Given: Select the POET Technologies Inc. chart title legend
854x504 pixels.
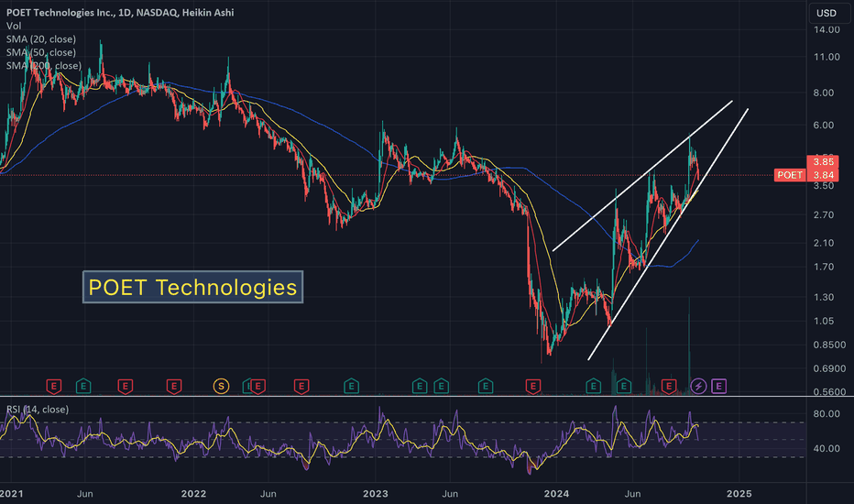Looking at the screenshot, I should pyautogui.click(x=120, y=13).
